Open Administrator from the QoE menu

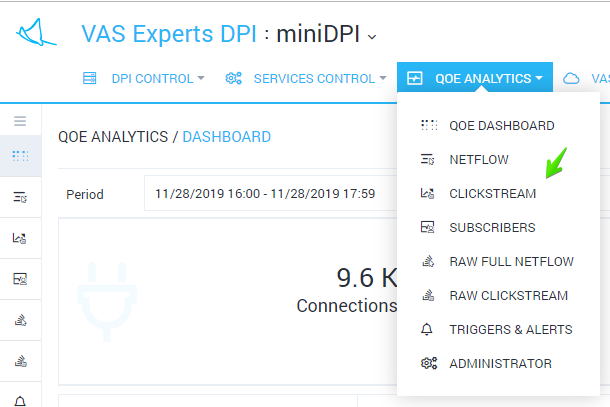(500, 364)
